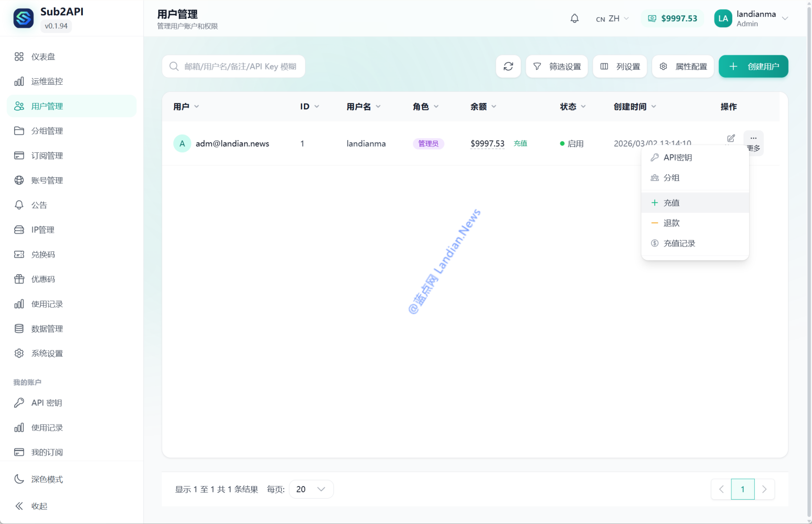Open 系统设置 system settings
812x524 pixels.
click(47, 353)
